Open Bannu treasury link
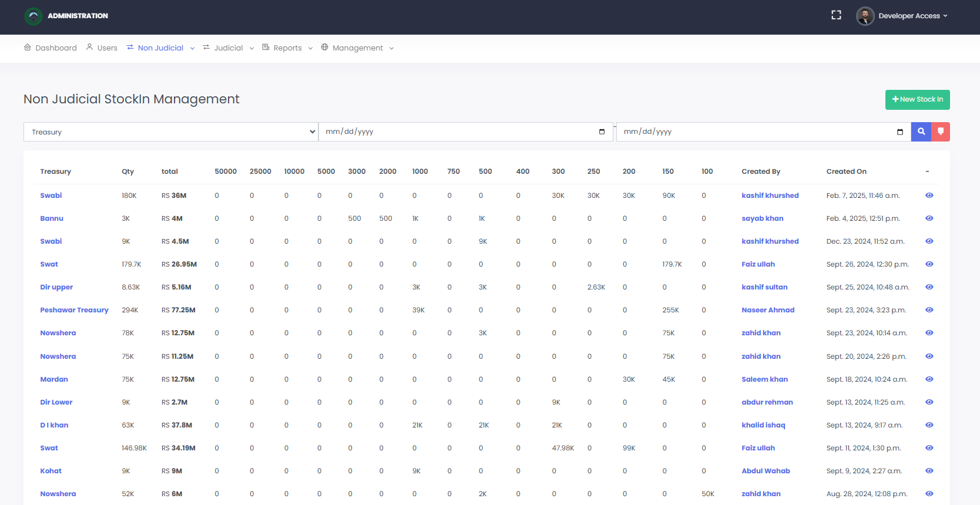Viewport: 980px width, 505px height. (52, 218)
